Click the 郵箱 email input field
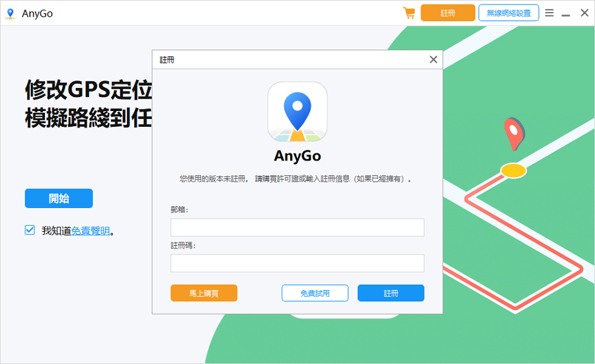The width and height of the screenshot is (595, 364). coord(297,227)
